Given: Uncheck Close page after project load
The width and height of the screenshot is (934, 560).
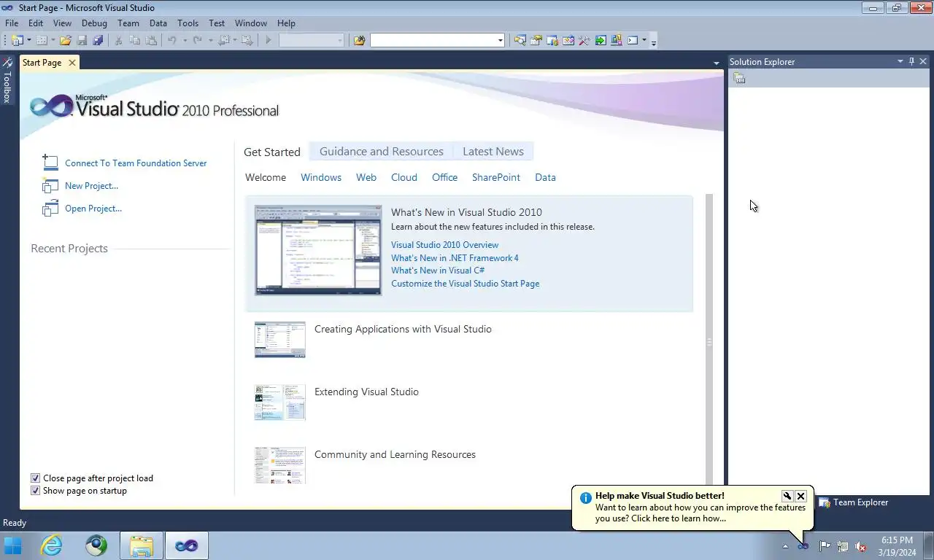Looking at the screenshot, I should [35, 478].
